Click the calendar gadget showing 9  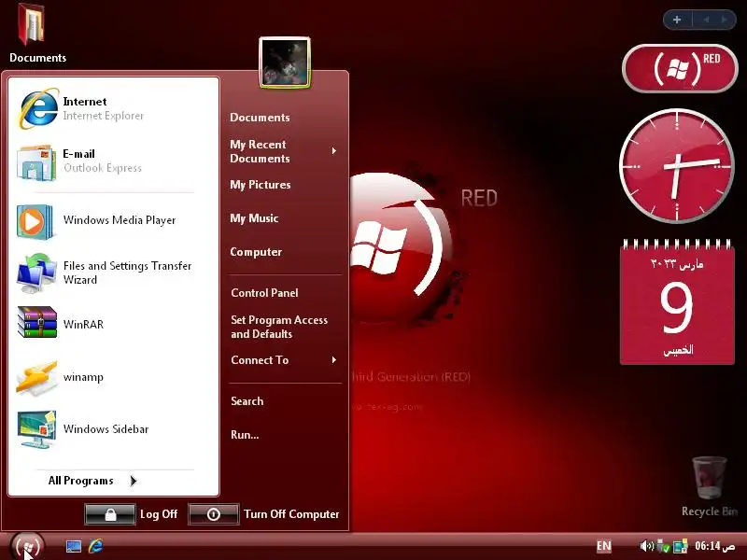coord(677,301)
